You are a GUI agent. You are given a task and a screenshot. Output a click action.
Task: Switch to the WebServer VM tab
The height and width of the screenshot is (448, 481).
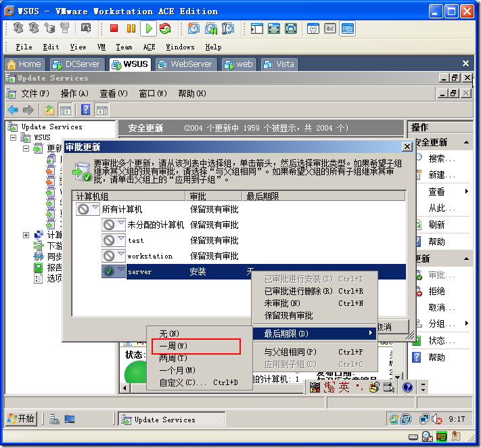[x=186, y=64]
